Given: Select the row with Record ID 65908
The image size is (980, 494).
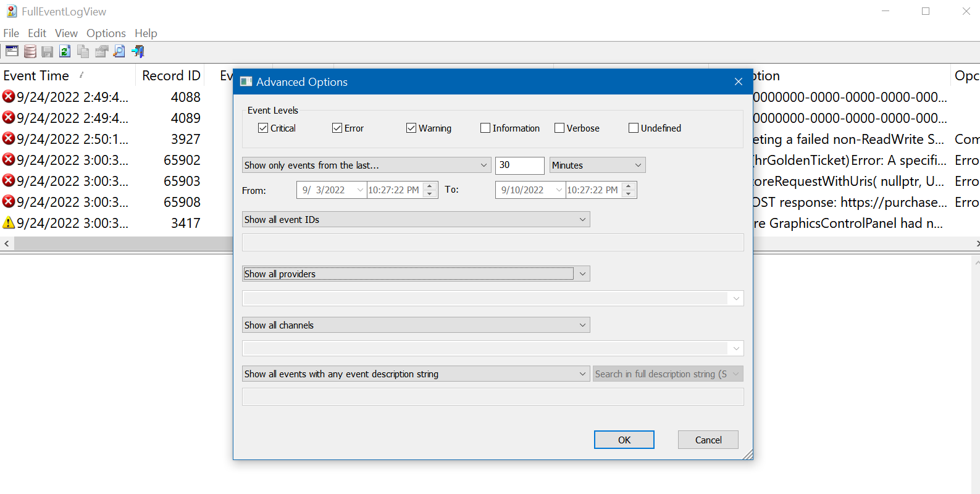Looking at the screenshot, I should (x=117, y=201).
